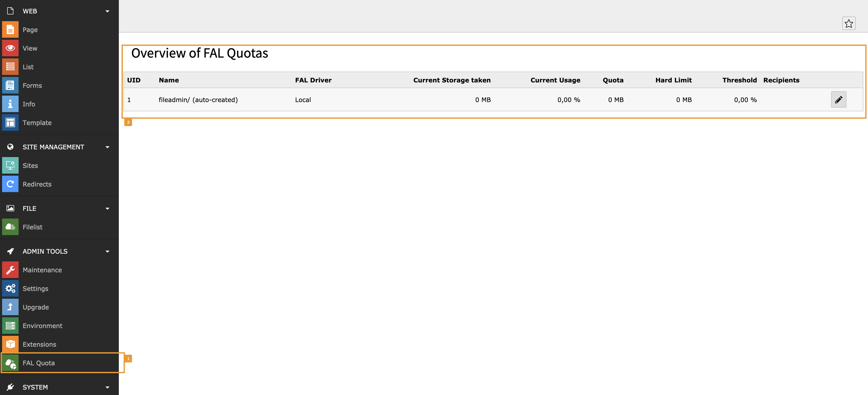868x395 pixels.
Task: Collapse the SITE MANAGEMENT group arrow
Action: pos(107,147)
